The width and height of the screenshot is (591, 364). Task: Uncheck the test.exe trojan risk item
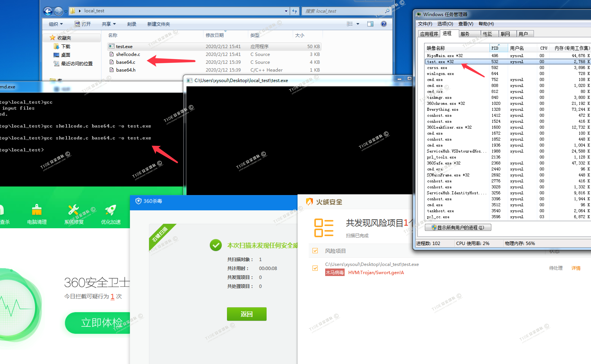pyautogui.click(x=315, y=268)
